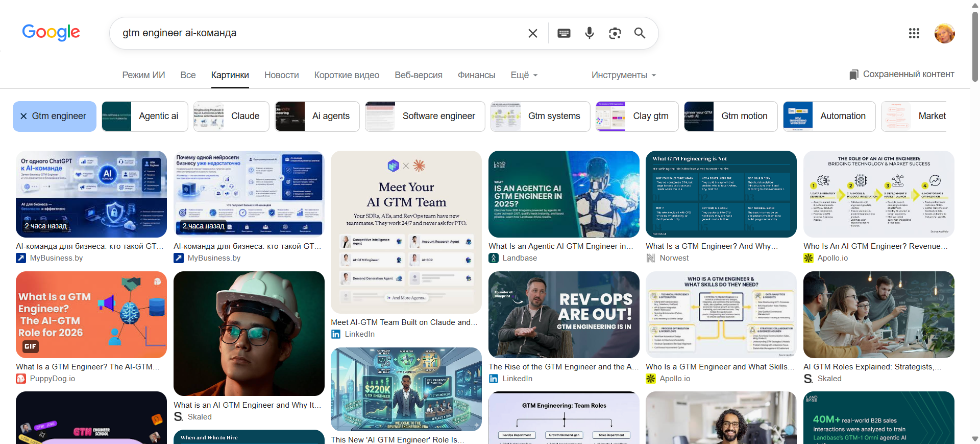Open 'Who Is An AI GTM Engineer? Revenue…' link
The height and width of the screenshot is (444, 980).
(875, 246)
